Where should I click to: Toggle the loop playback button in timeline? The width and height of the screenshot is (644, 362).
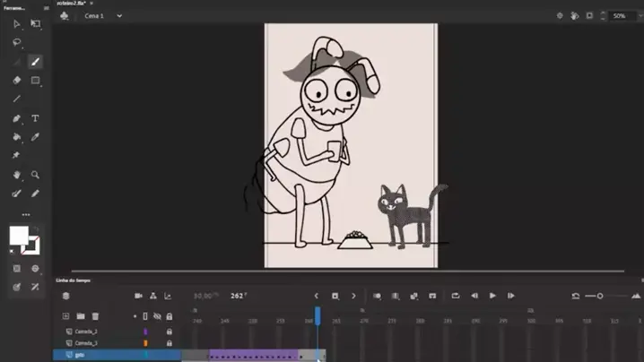456,296
